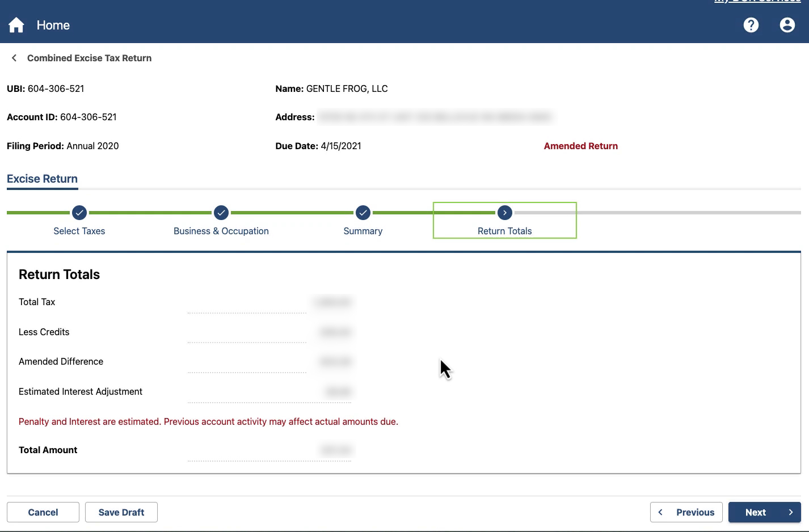Click the Less Credits amount field

(269, 333)
